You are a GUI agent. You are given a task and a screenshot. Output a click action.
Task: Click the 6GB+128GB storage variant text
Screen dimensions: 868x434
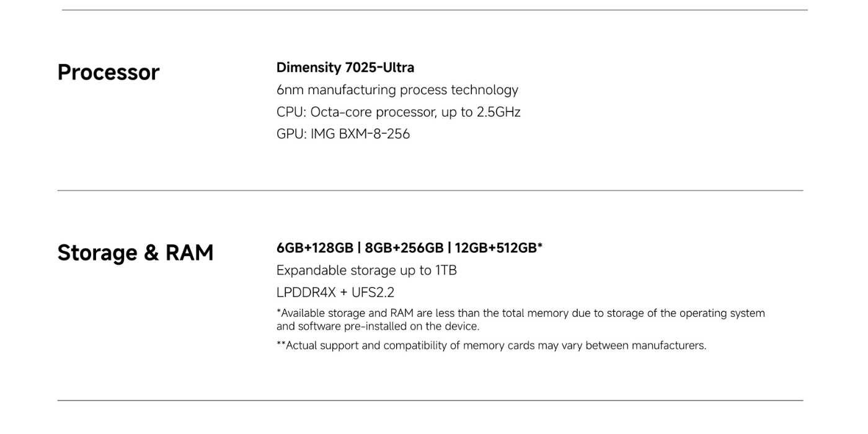[315, 248]
